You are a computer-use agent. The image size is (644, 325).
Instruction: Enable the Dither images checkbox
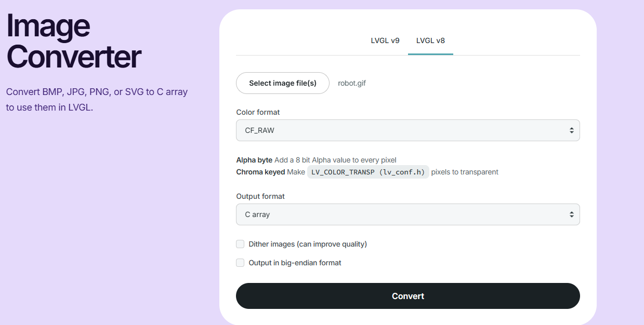point(240,244)
